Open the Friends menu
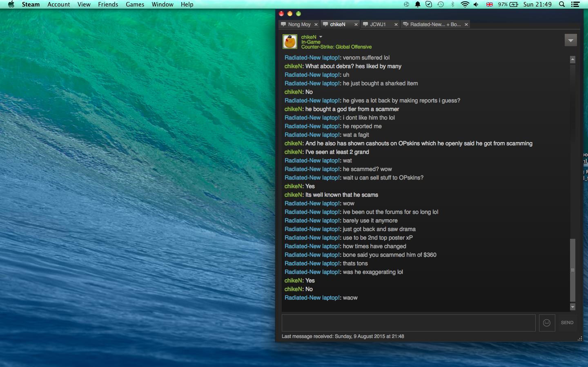This screenshot has height=367, width=588. (x=108, y=4)
